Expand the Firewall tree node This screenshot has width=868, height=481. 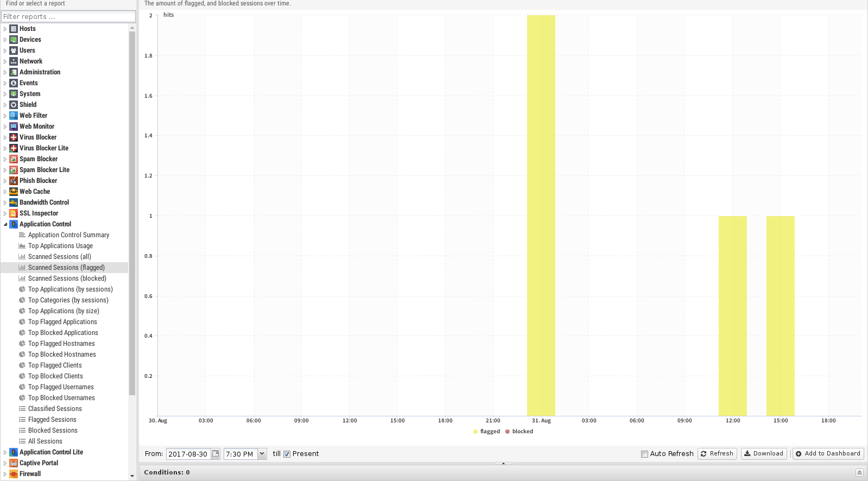tap(5, 474)
